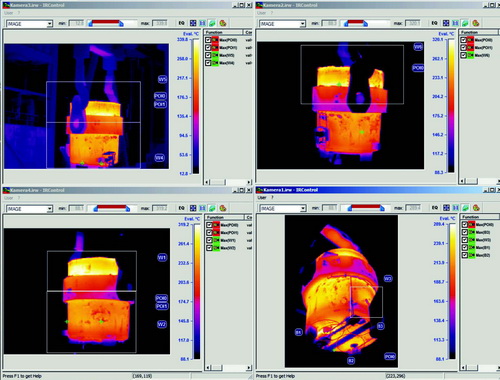Select the W6 region label in Kamera2 image
The width and height of the screenshot is (500, 380).
418,47
